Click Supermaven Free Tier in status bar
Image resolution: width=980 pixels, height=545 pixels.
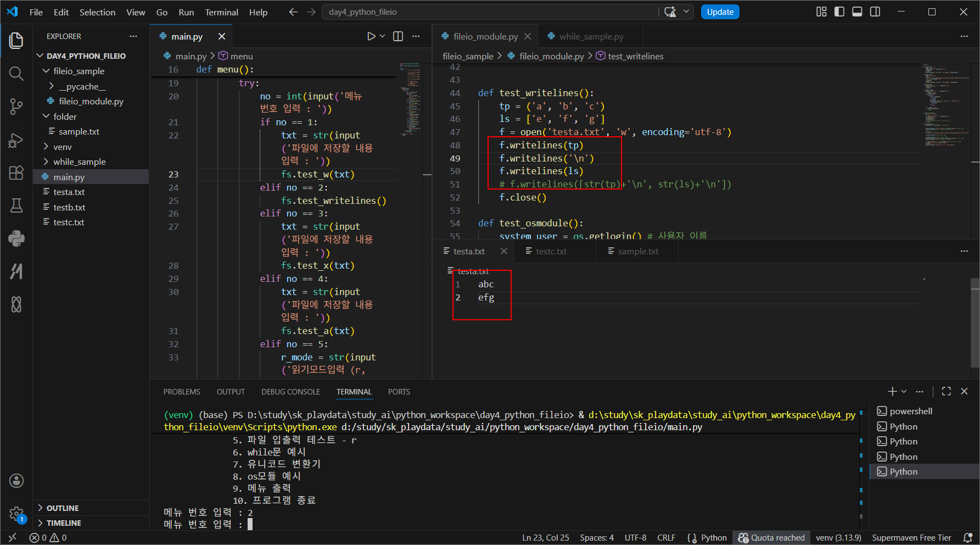pos(911,538)
